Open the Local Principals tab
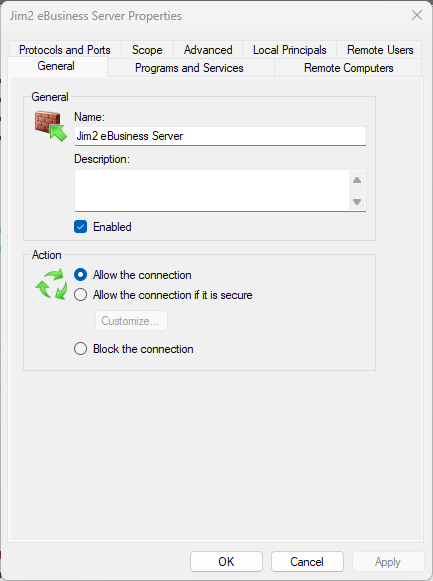This screenshot has width=433, height=581. click(290, 50)
